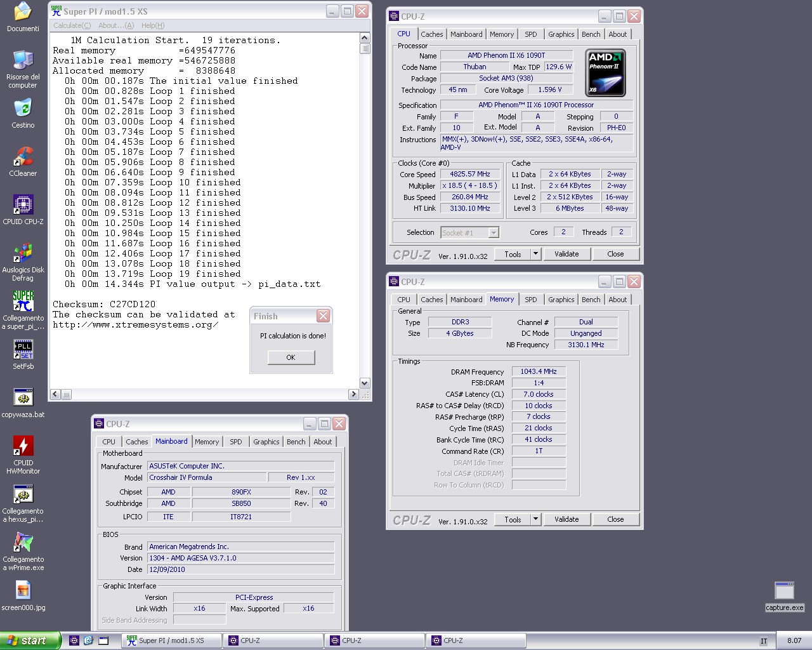The width and height of the screenshot is (812, 650).
Task: Click the third quick launch taskbar icon
Action: pyautogui.click(x=103, y=640)
